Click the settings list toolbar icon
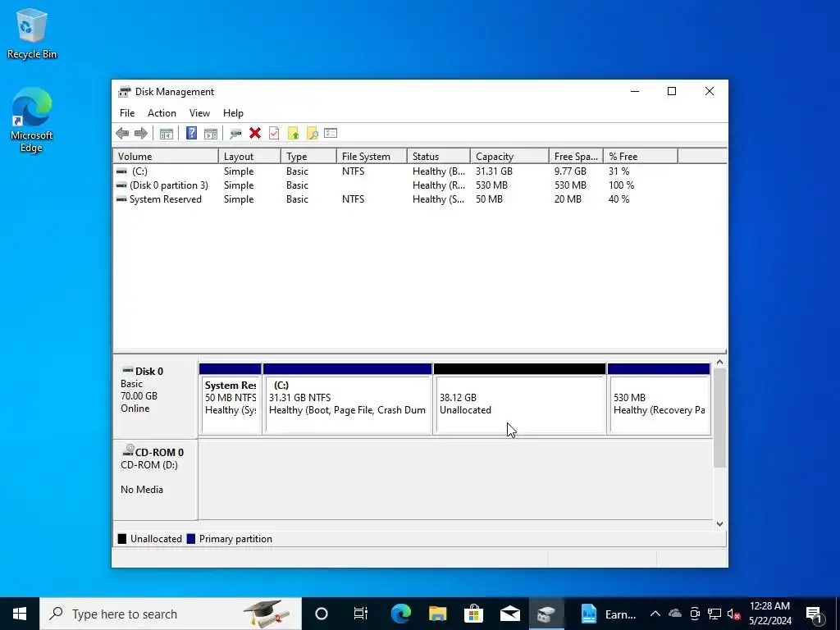 [x=331, y=134]
